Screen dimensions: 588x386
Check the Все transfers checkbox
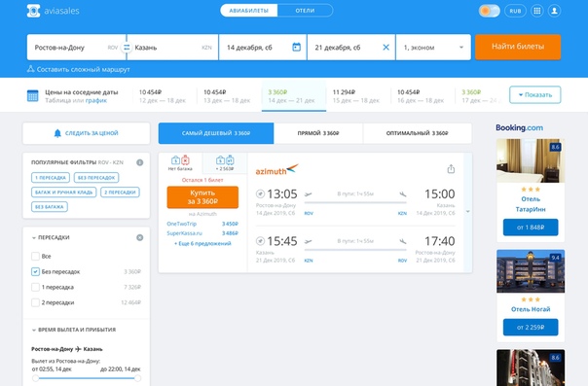tap(36, 256)
